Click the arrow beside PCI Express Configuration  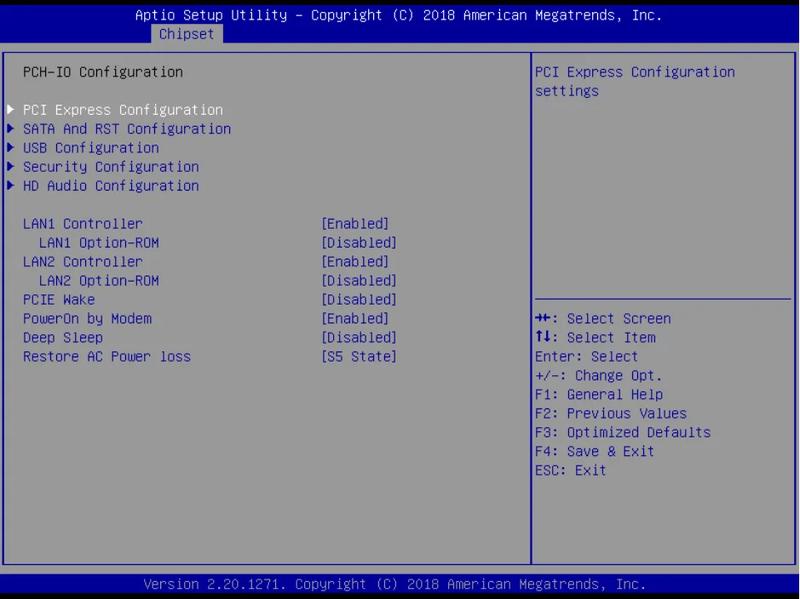(11, 110)
